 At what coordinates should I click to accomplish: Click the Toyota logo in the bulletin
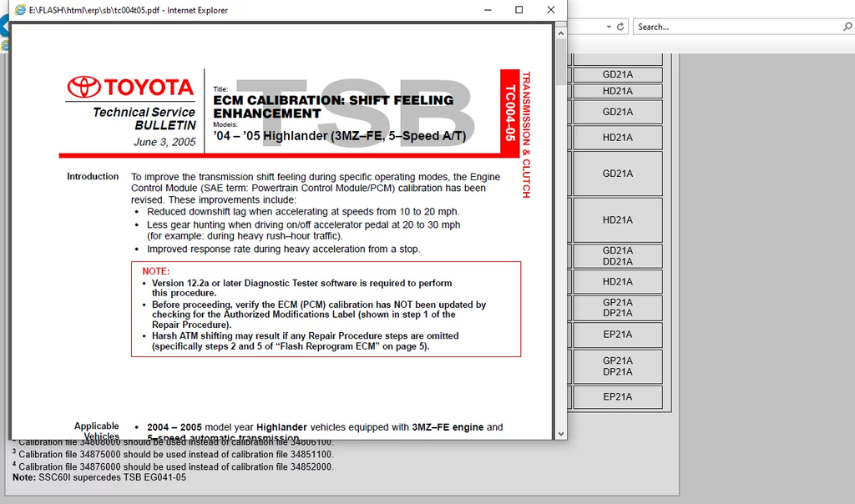(x=130, y=87)
